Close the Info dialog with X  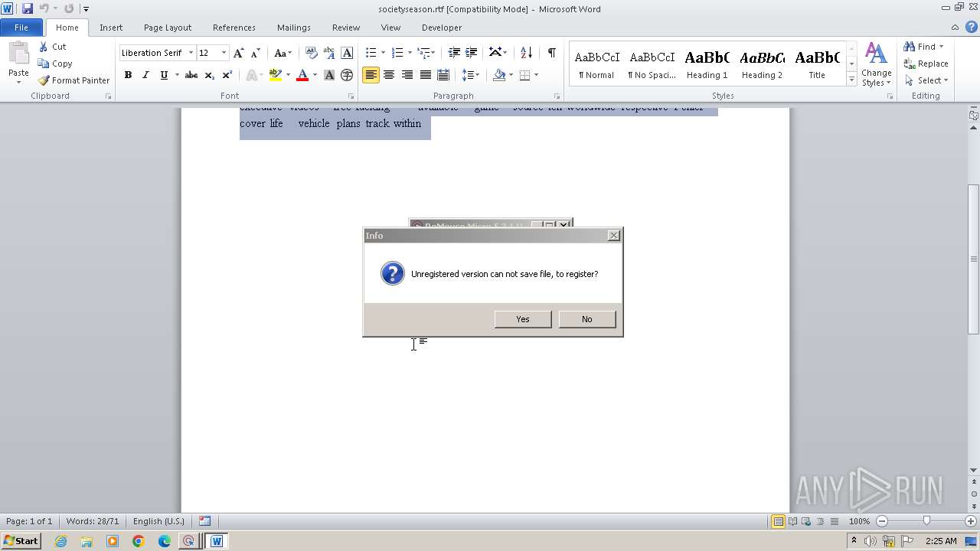pyautogui.click(x=614, y=236)
